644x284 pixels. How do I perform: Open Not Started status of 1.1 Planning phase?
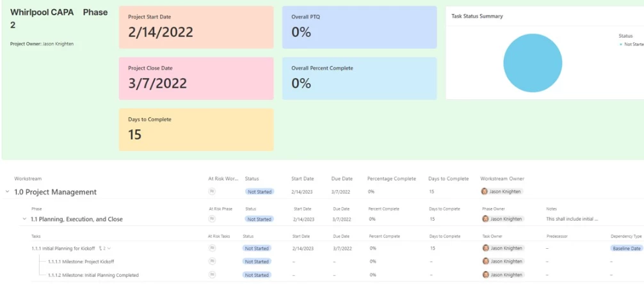259,219
